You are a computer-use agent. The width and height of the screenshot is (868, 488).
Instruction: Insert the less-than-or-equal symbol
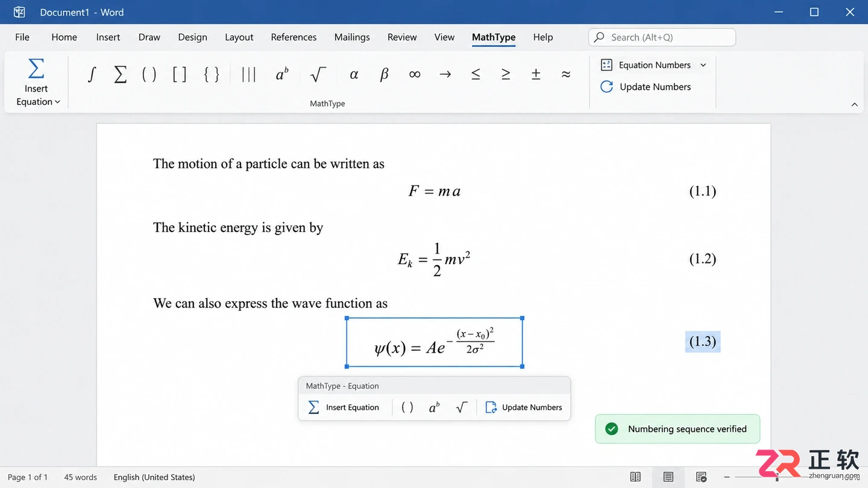476,74
